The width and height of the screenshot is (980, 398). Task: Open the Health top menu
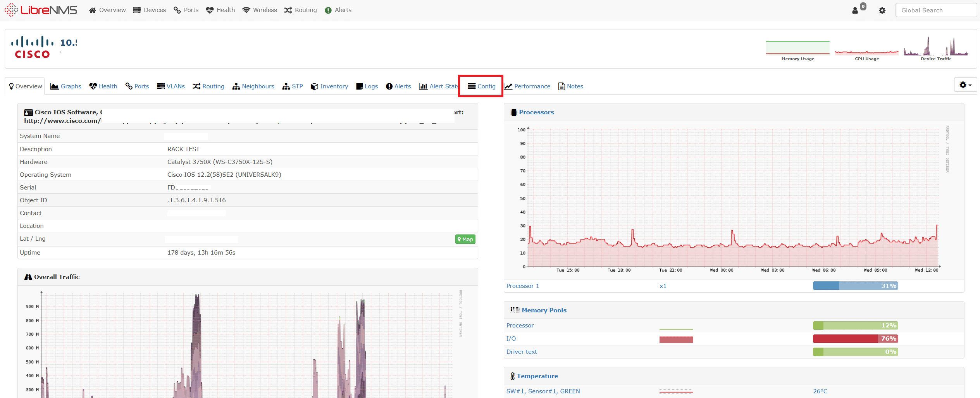(x=220, y=10)
